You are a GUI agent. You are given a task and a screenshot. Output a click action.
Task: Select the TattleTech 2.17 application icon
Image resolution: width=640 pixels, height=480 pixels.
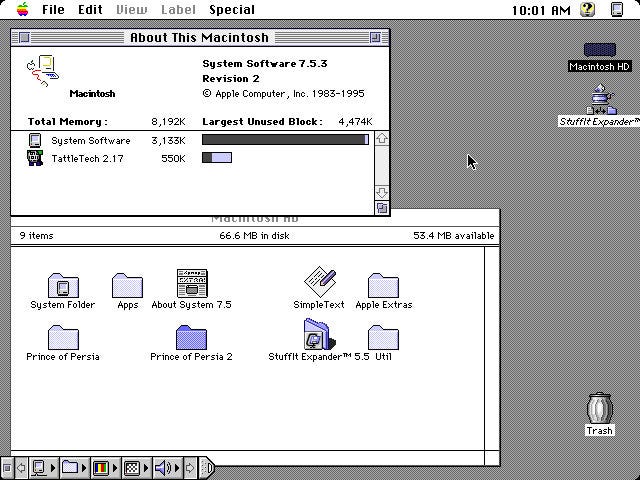coord(35,158)
